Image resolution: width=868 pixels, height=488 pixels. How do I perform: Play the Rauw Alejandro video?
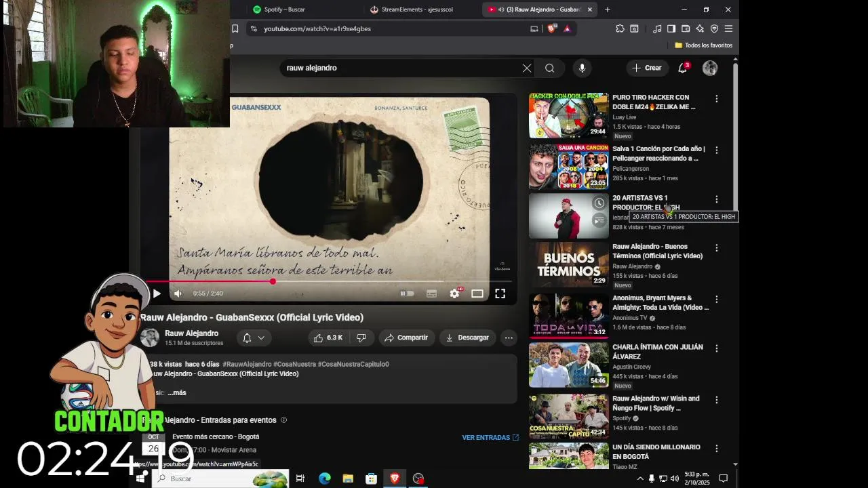pos(157,293)
